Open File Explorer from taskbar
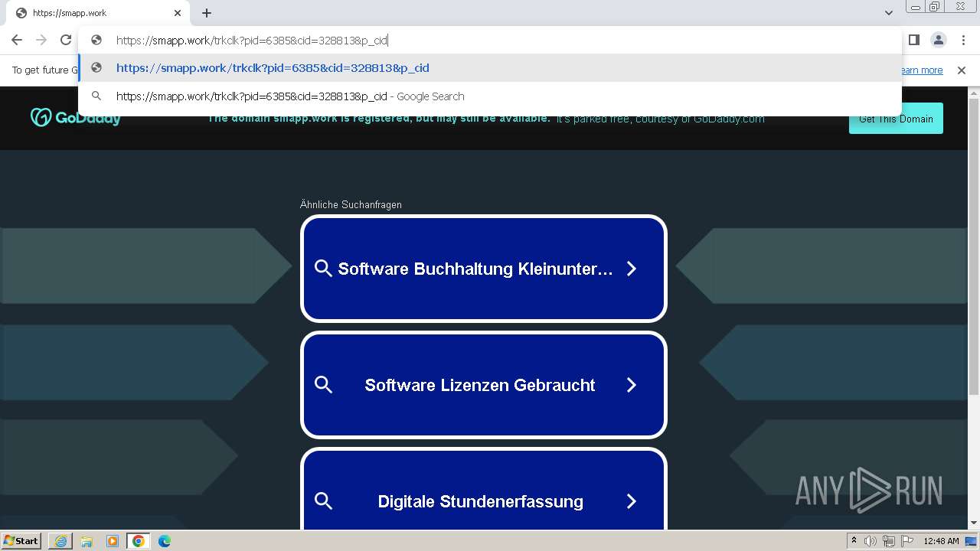The width and height of the screenshot is (980, 551). (87, 541)
